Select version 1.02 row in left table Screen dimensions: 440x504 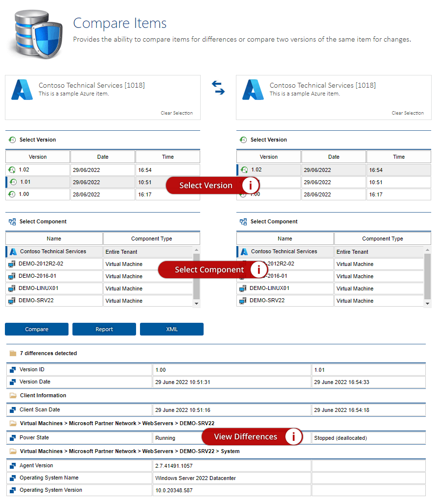point(103,169)
